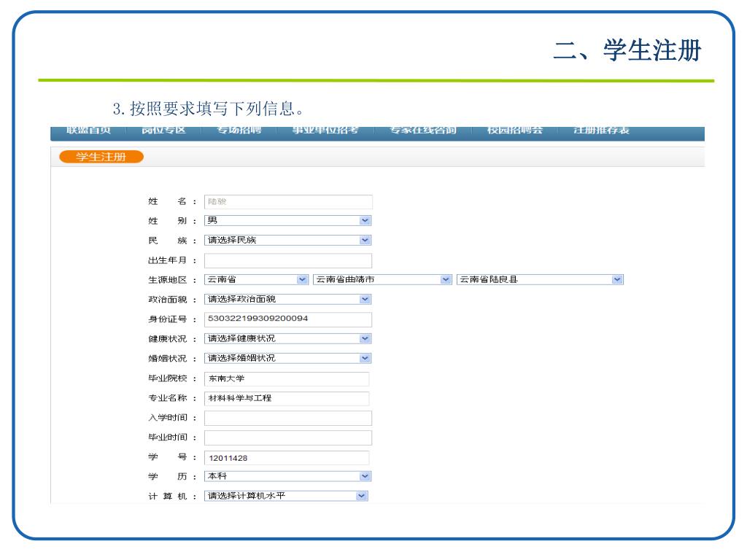Expand the 请选择健康状况 dropdown
Image resolution: width=747 pixels, height=560 pixels.
tap(287, 338)
